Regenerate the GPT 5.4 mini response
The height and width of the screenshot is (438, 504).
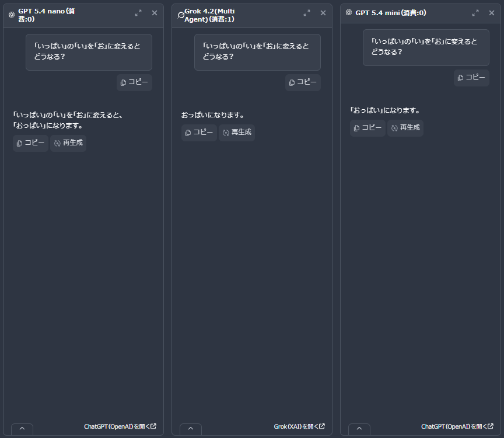pyautogui.click(x=405, y=128)
